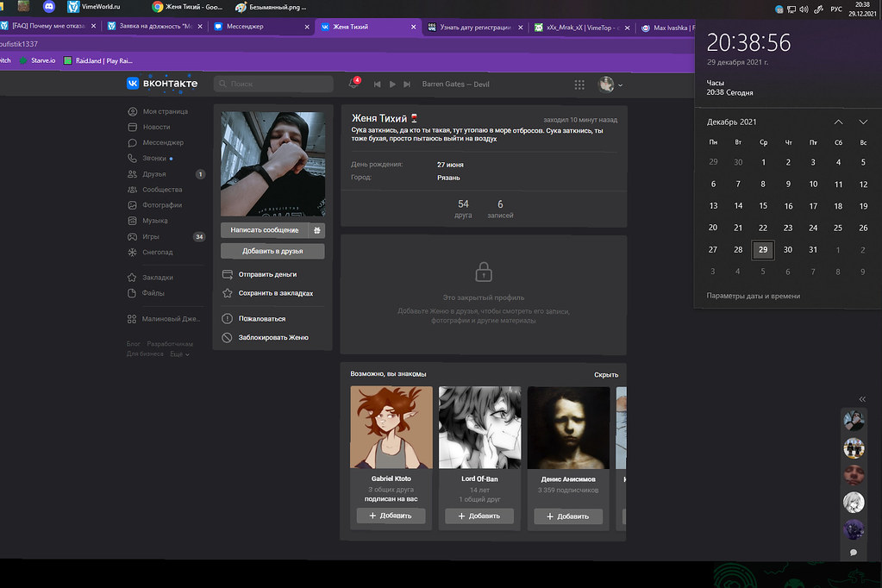Click the Пожаловаться report icon
Screen dimensions: 882x588
coord(228,318)
